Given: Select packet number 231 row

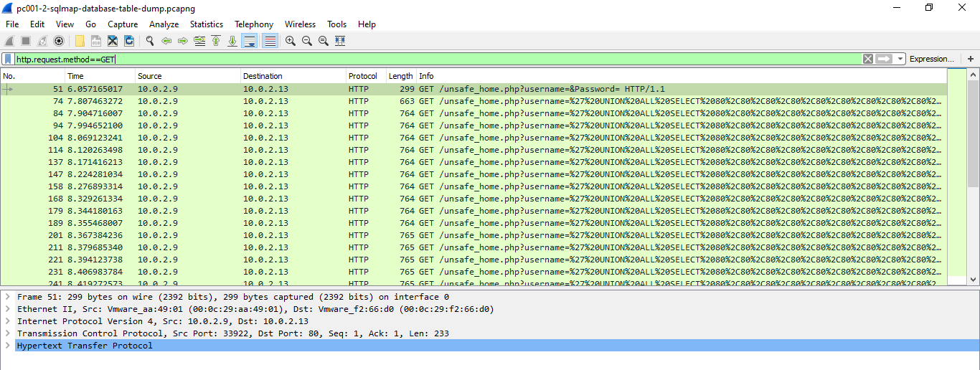Looking at the screenshot, I should pos(473,272).
